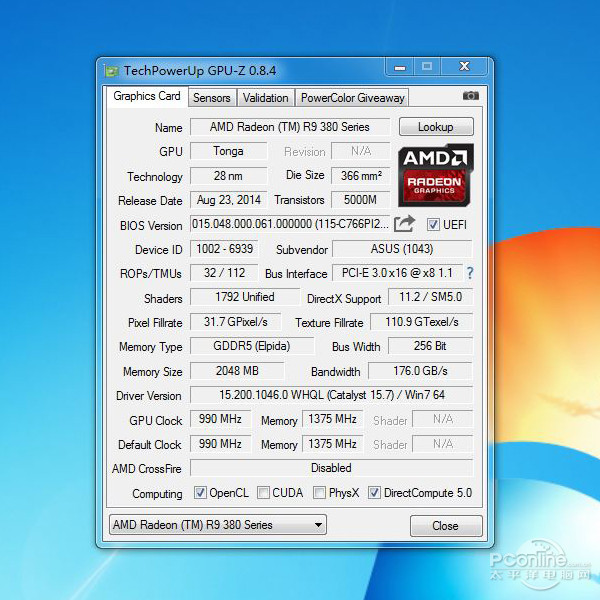Click the Close button

click(x=446, y=526)
